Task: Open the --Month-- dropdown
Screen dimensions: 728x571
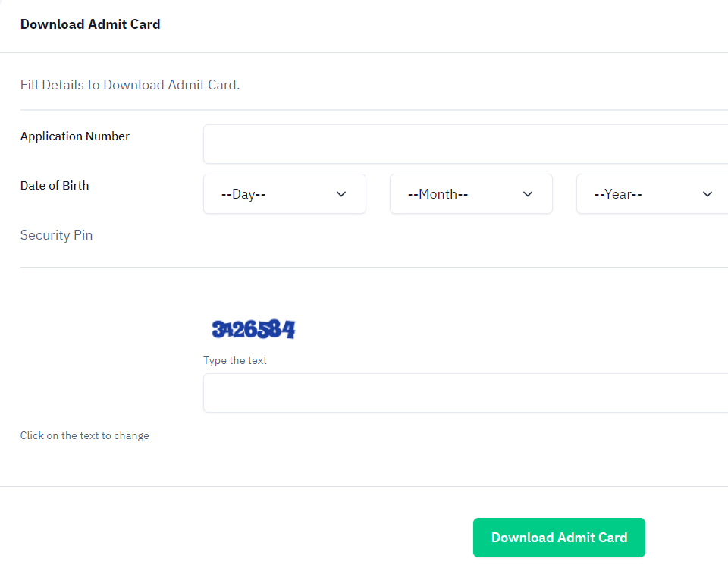Action: tap(471, 194)
